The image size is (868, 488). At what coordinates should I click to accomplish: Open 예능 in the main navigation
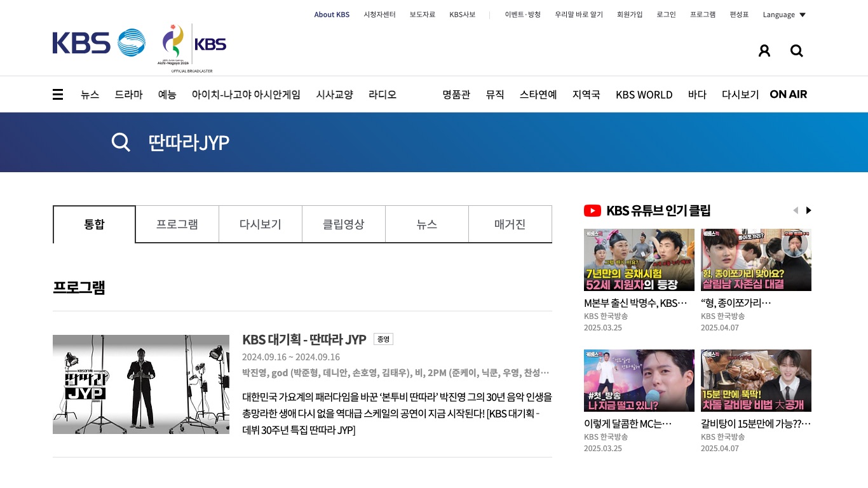(x=167, y=95)
